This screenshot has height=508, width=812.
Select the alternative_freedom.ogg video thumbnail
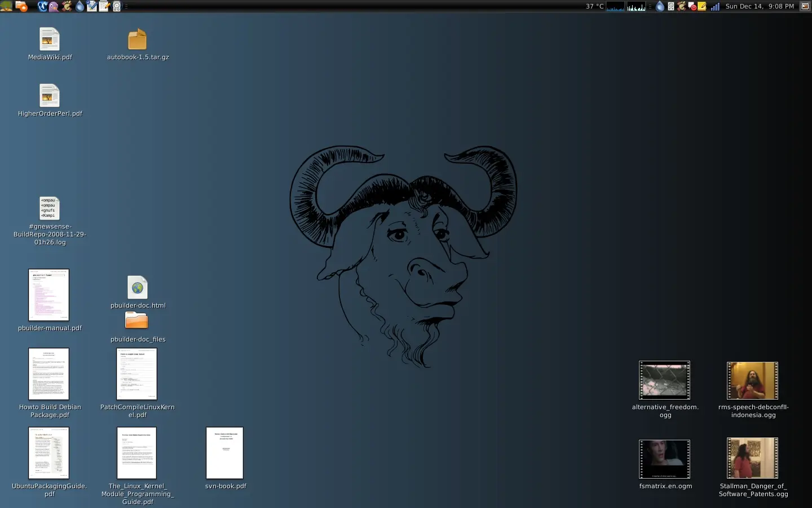pos(664,380)
